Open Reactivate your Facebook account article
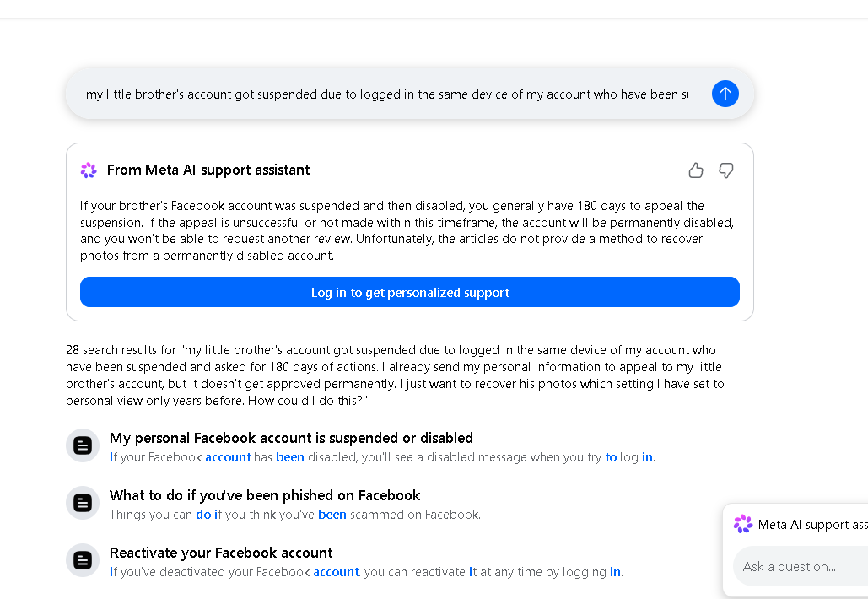The image size is (868, 599). pos(221,553)
